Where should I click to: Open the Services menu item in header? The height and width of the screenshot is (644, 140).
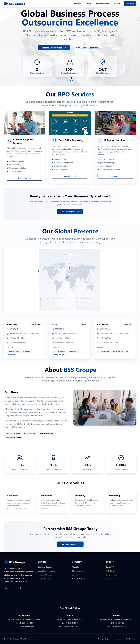pyautogui.click(x=78, y=3)
